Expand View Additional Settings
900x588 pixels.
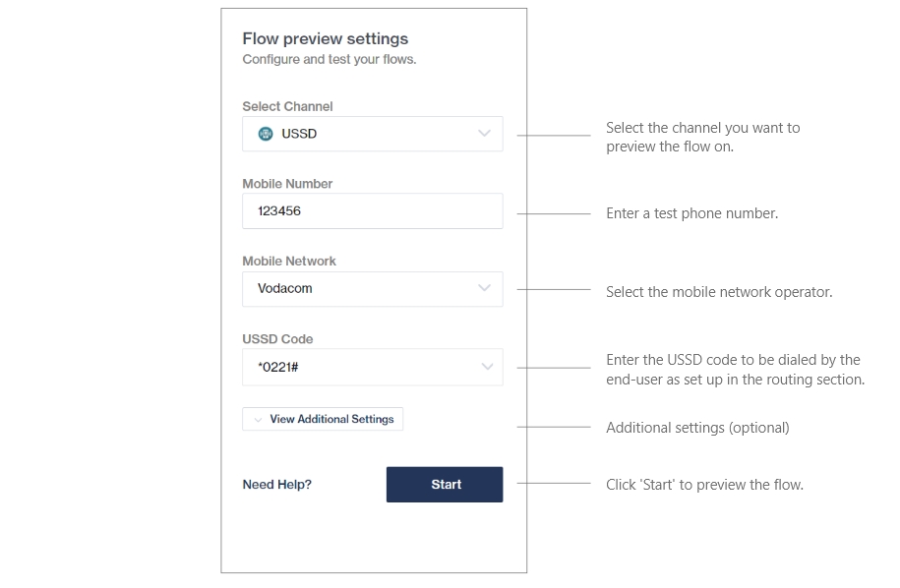click(x=330, y=420)
